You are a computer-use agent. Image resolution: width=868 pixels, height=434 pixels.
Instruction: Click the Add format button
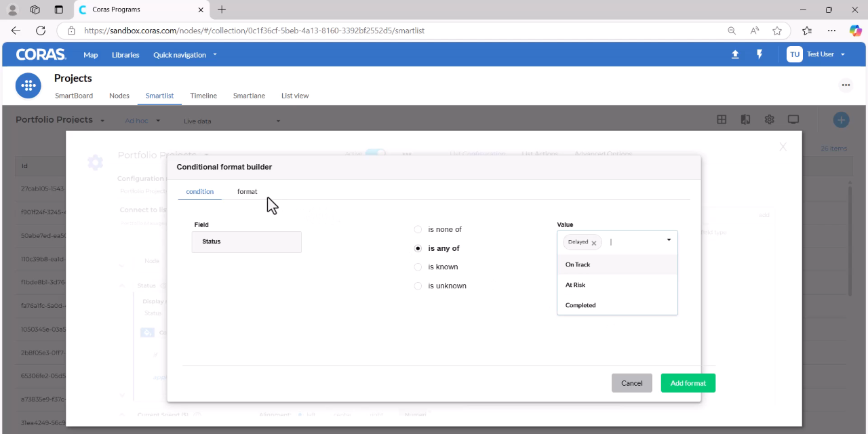(x=688, y=383)
